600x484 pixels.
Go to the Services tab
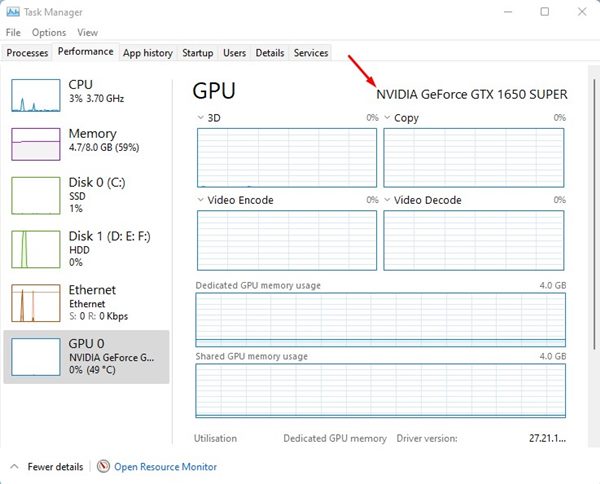tap(311, 53)
